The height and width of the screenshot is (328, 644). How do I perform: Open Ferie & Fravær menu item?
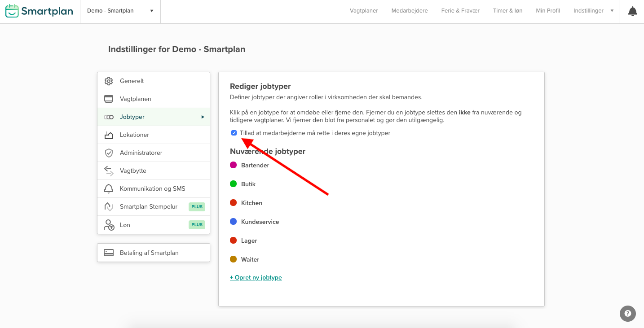(460, 11)
